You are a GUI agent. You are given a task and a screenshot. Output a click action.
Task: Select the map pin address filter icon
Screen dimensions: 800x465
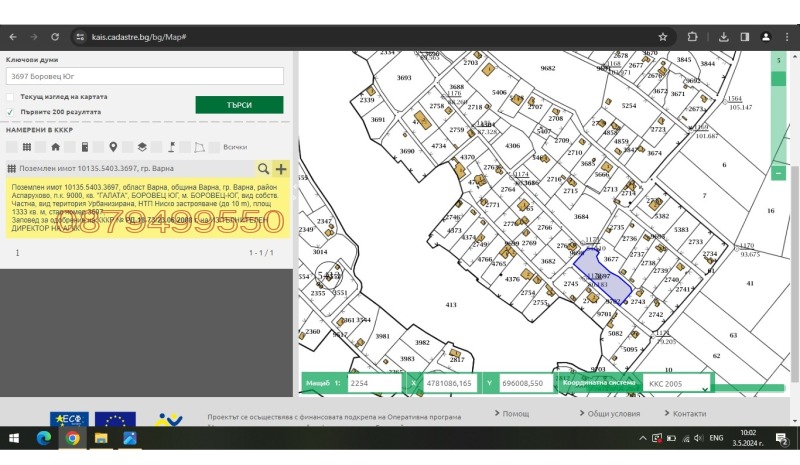[113, 147]
